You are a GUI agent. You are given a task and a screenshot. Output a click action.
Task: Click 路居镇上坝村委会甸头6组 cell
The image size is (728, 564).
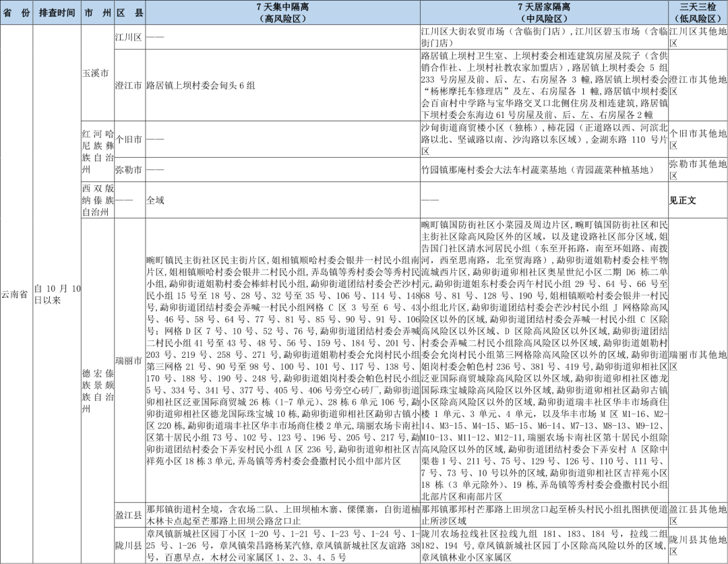coord(282,86)
